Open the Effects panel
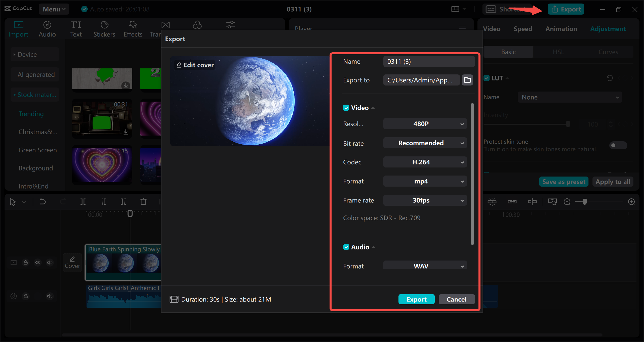The height and width of the screenshot is (342, 644). (133, 28)
